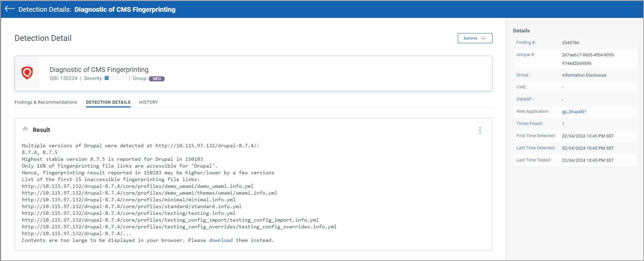Click the Result section heading

pyautogui.click(x=41, y=130)
